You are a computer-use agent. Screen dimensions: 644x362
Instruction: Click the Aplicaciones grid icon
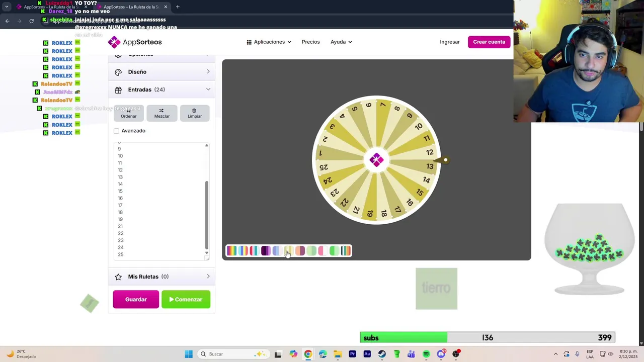[249, 42]
